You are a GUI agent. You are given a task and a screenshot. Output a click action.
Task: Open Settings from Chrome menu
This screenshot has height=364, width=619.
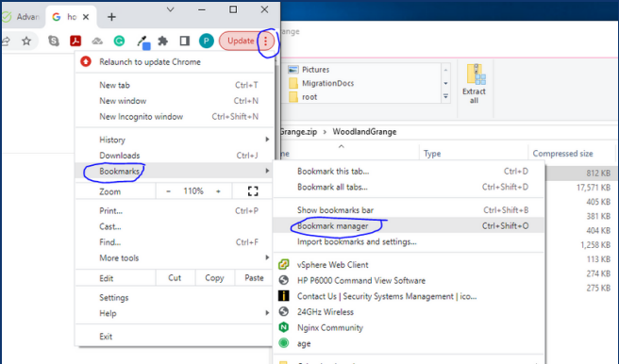tap(174, 298)
